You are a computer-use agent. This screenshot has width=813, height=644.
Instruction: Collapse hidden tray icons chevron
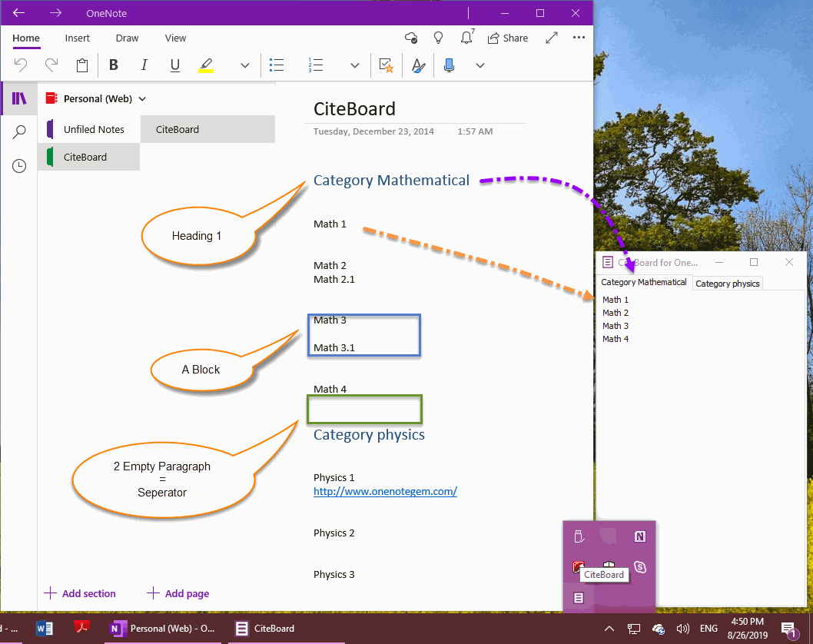coord(609,629)
